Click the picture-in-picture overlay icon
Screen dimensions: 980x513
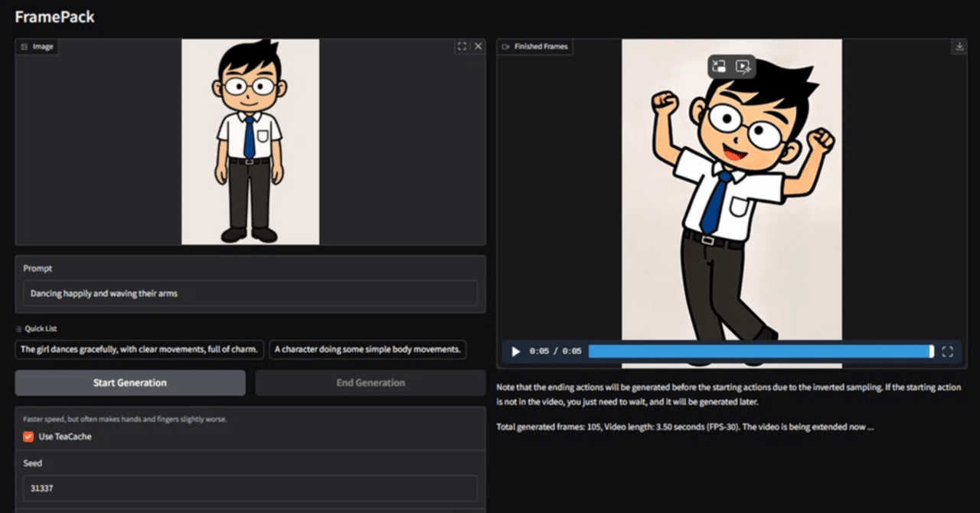718,67
